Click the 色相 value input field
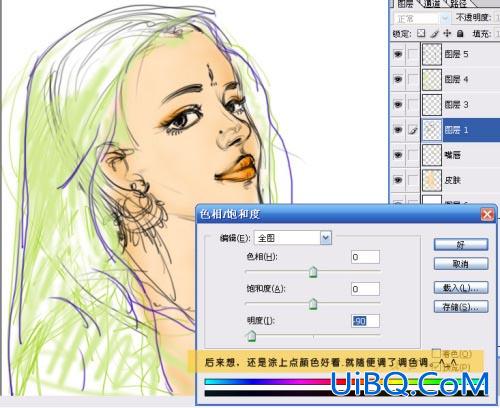Image resolution: width=500 pixels, height=408 pixels. 365,257
